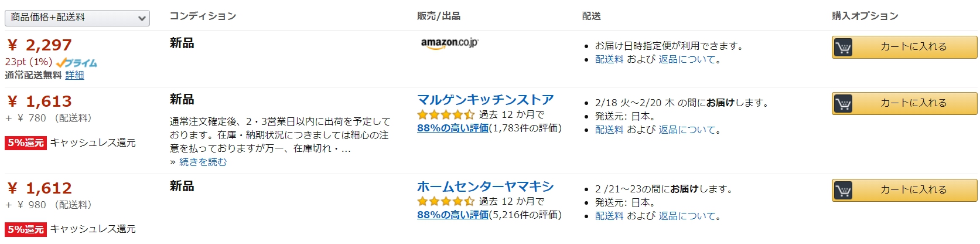Click the cart icon in the マルゲンキッチンストア row

[843, 104]
